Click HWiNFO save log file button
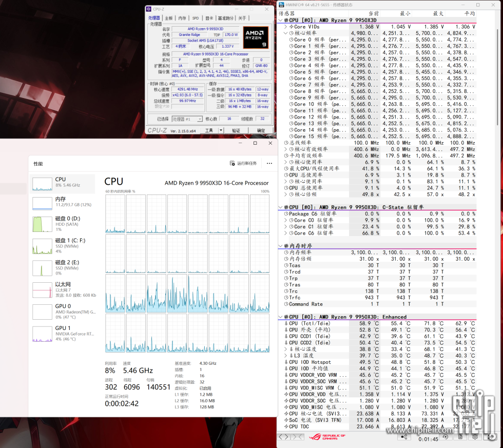 (460, 437)
